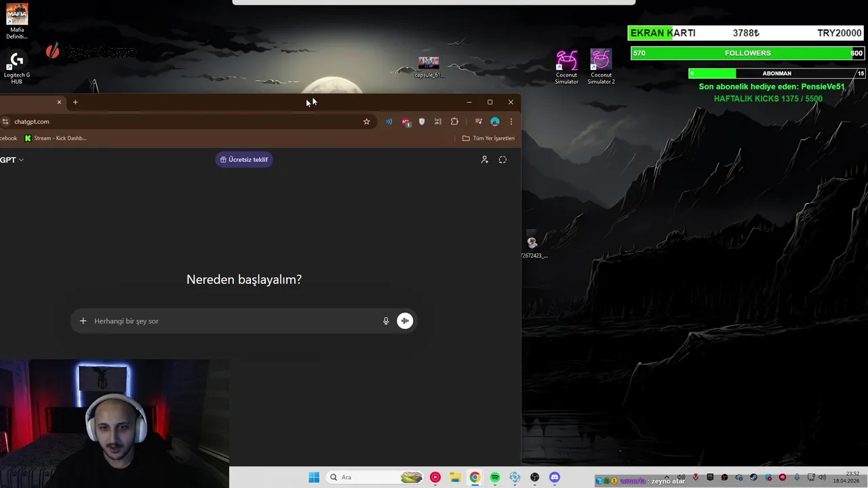The width and height of the screenshot is (868, 488).
Task: Select Mafia Definitive desktop shortcut
Action: (x=17, y=22)
